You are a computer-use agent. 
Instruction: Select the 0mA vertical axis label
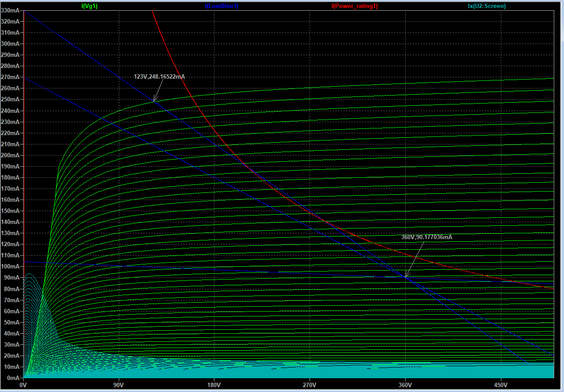[x=13, y=378]
